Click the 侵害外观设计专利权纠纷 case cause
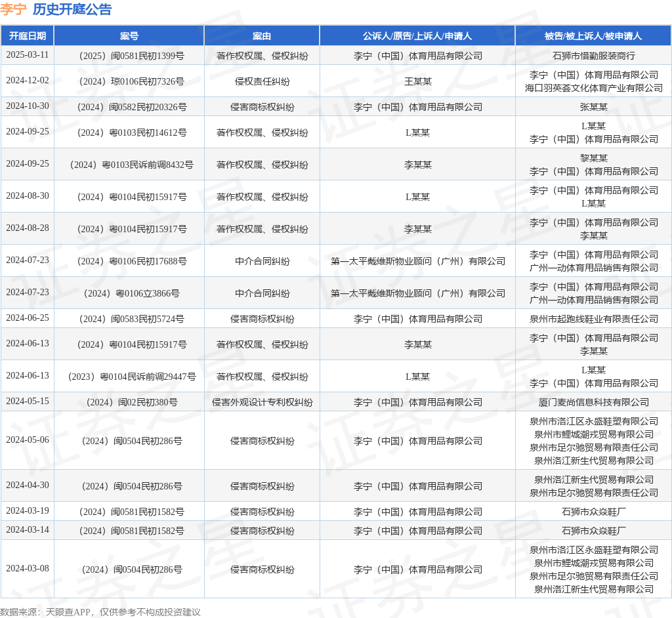 coord(262,402)
